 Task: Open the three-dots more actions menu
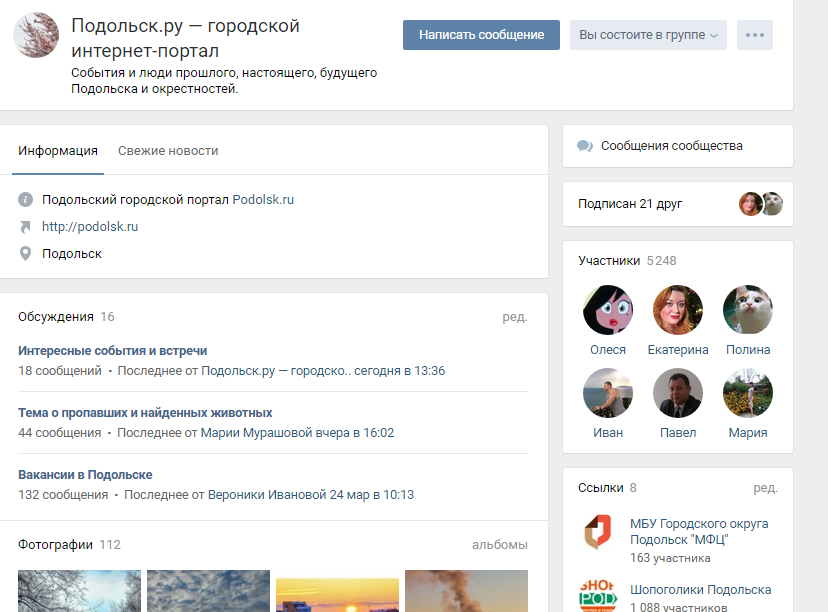(754, 35)
